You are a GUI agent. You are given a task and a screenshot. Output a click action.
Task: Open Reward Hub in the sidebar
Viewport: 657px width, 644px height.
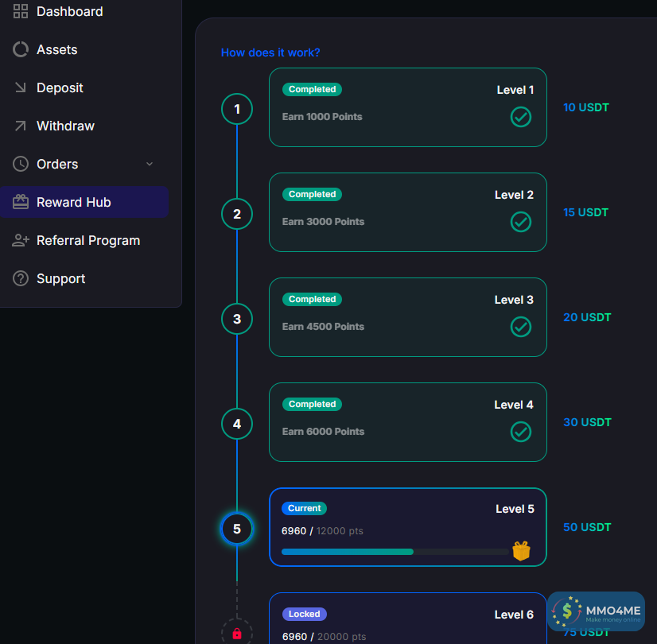pyautogui.click(x=74, y=202)
